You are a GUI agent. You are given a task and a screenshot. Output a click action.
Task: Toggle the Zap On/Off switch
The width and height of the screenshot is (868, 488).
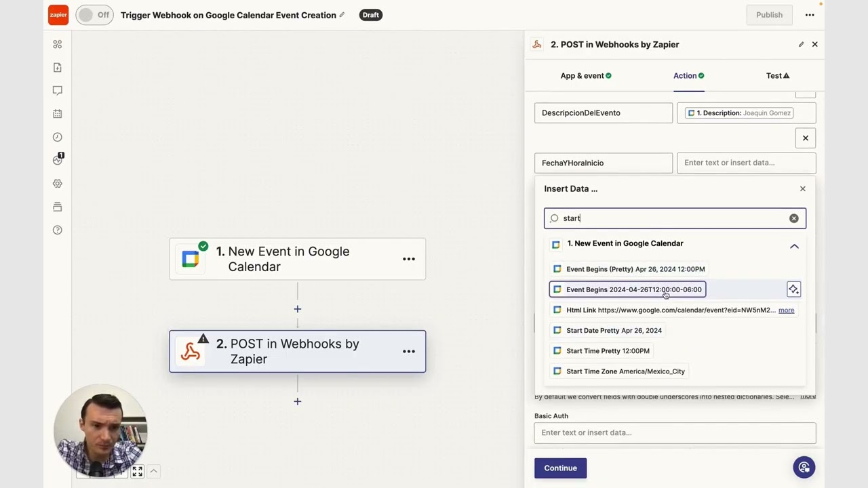(x=94, y=15)
